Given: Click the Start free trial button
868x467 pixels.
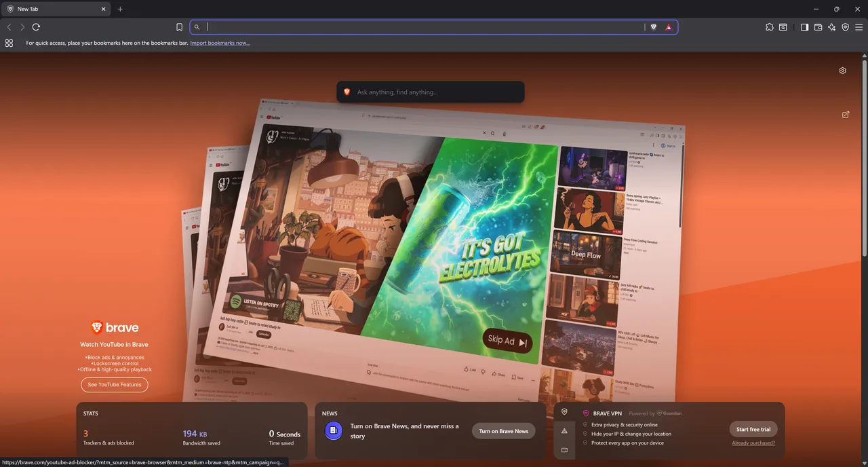Looking at the screenshot, I should [x=753, y=429].
